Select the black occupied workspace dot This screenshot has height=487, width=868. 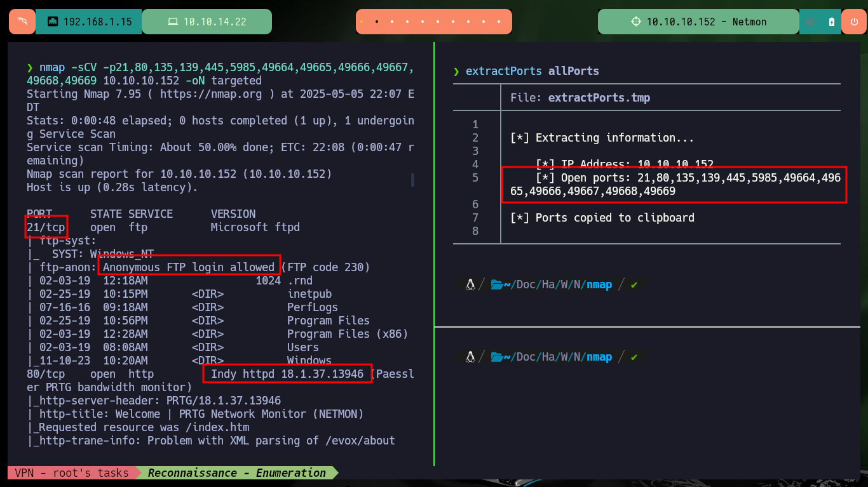[x=377, y=22]
